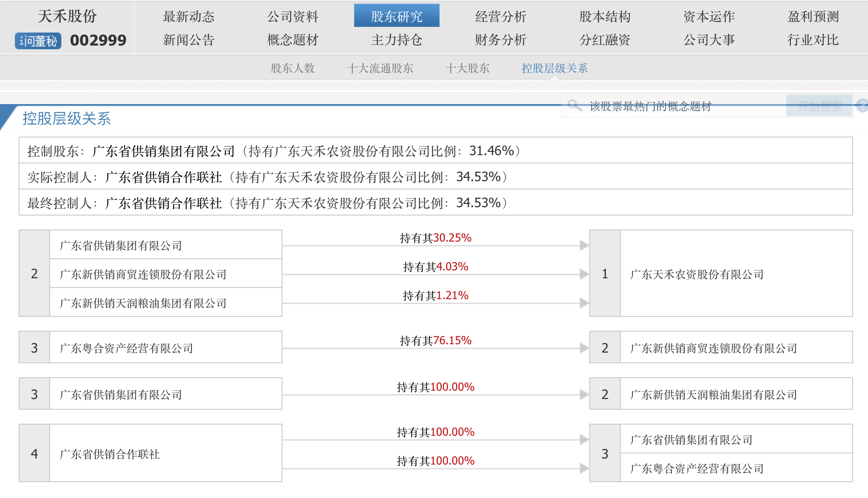868x498 pixels.
Task: Switch to 资本运作 tab
Action: pyautogui.click(x=709, y=17)
